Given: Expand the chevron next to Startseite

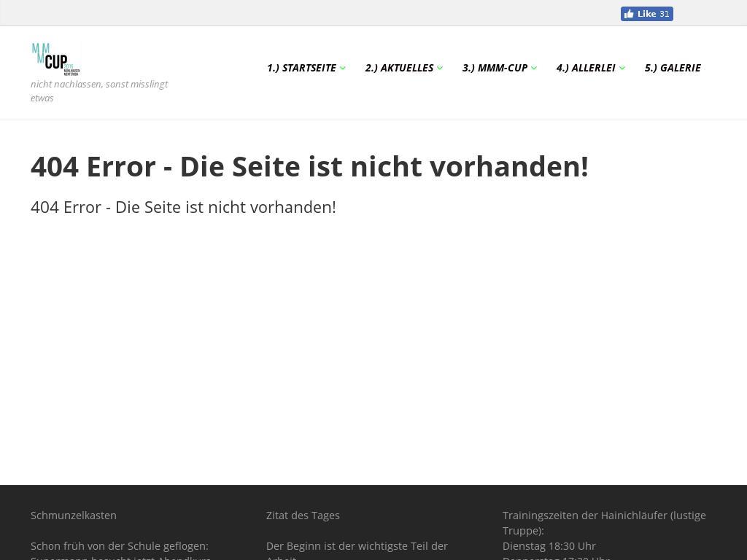Looking at the screenshot, I should (x=343, y=68).
